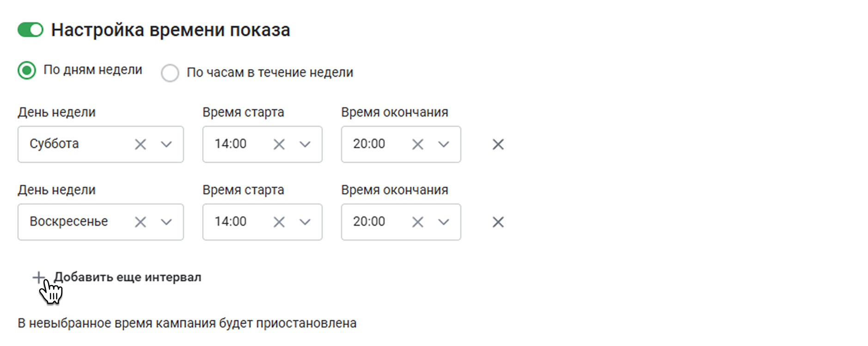This screenshot has width=868, height=346.
Task: Click inside the Воскресенье day field
Action: point(101,222)
